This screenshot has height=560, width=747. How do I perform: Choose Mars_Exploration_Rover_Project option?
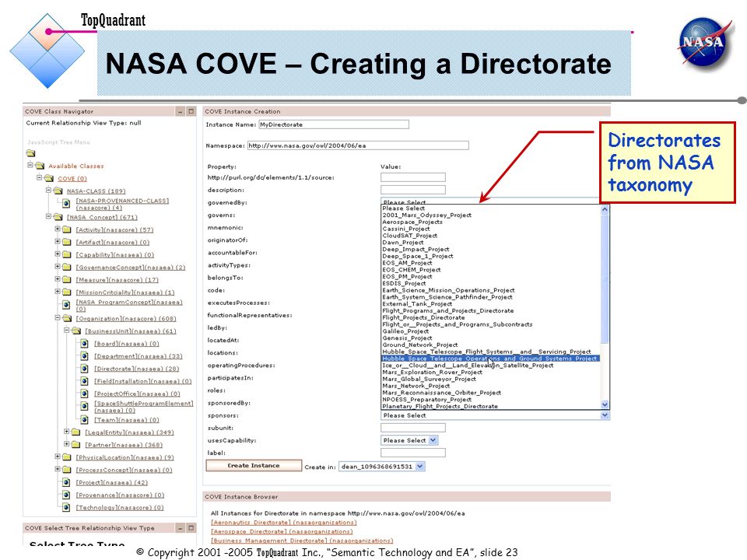click(432, 373)
